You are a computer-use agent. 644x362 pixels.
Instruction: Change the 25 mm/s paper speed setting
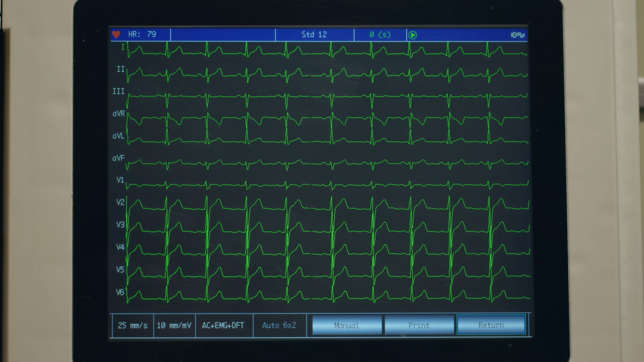tap(133, 325)
